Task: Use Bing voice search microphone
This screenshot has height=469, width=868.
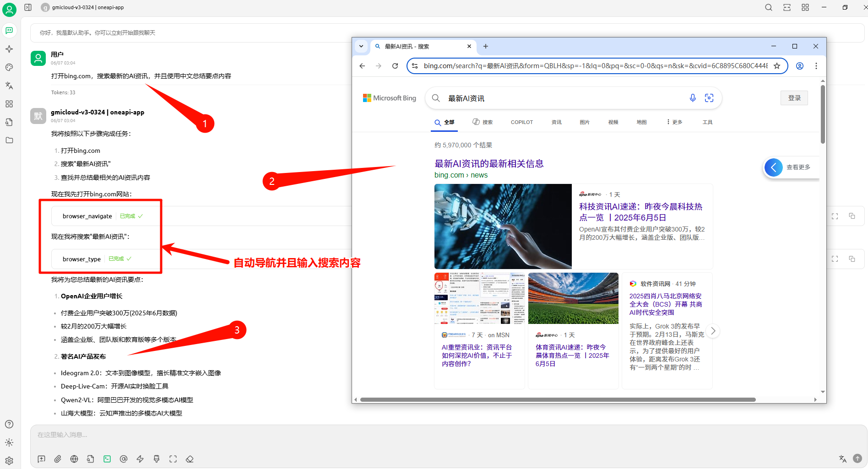Action: pos(693,98)
